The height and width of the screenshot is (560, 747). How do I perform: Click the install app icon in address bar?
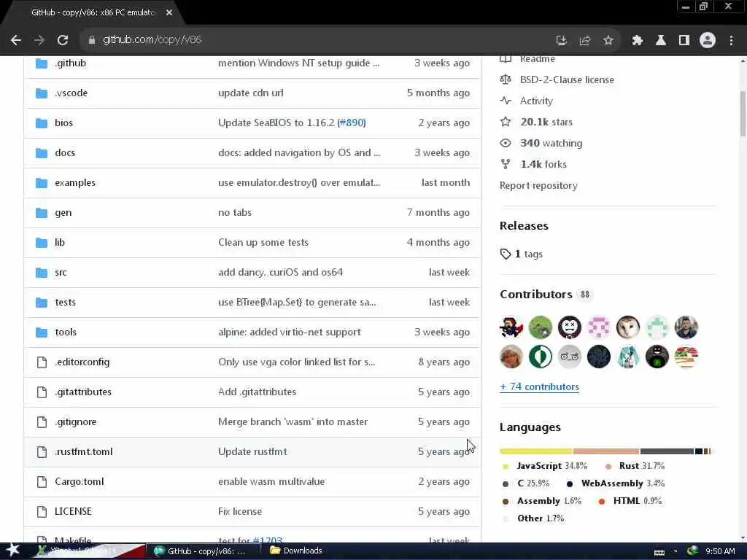pyautogui.click(x=562, y=41)
